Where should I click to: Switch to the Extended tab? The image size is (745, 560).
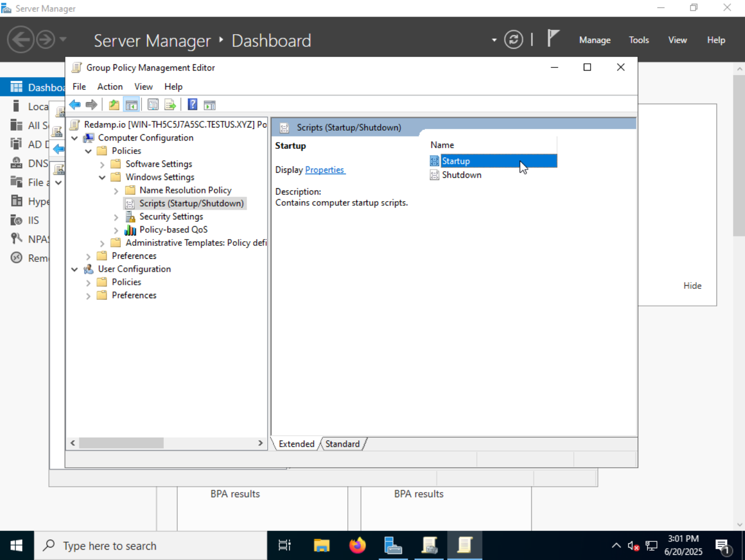point(297,444)
